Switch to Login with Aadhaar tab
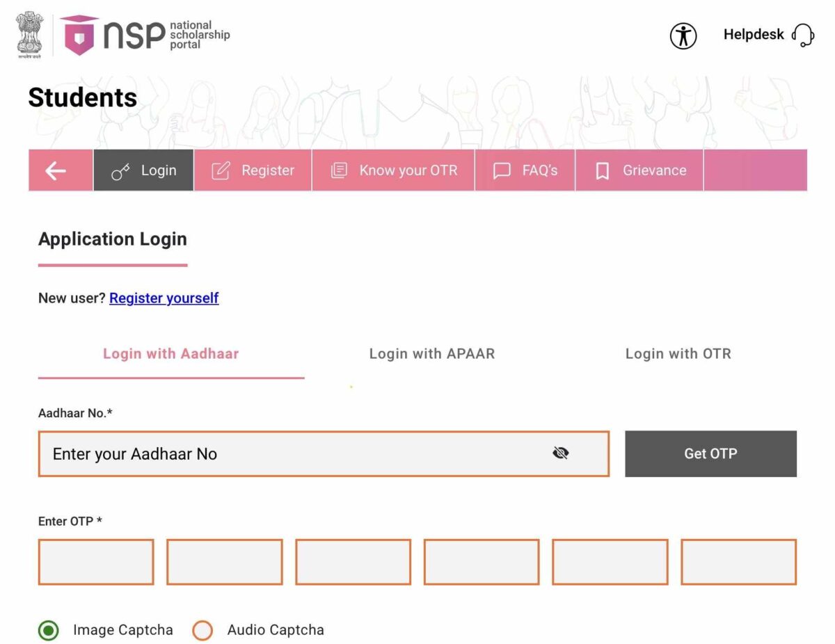 pyautogui.click(x=171, y=354)
